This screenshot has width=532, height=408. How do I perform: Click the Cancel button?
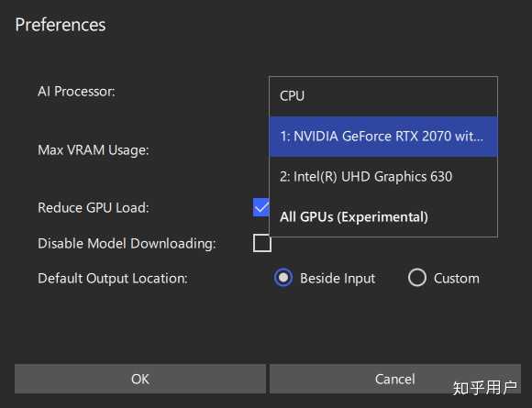click(x=395, y=379)
